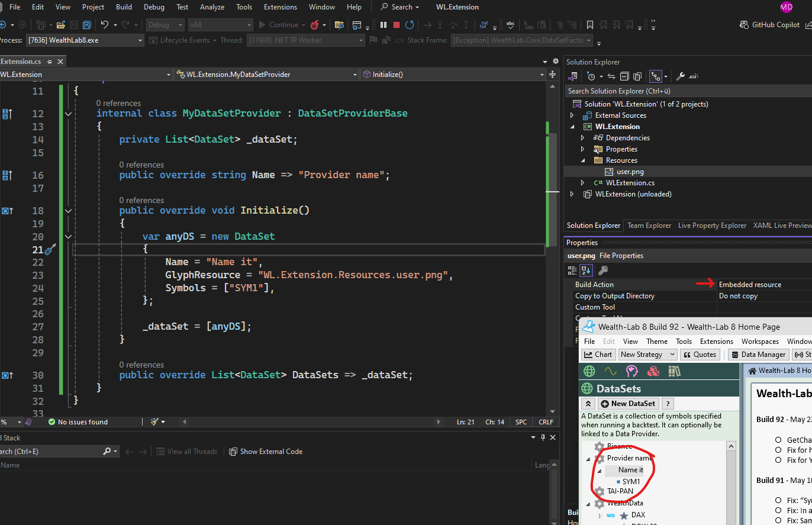812x525 pixels.
Task: Click the MD account avatar
Action: tap(787, 7)
